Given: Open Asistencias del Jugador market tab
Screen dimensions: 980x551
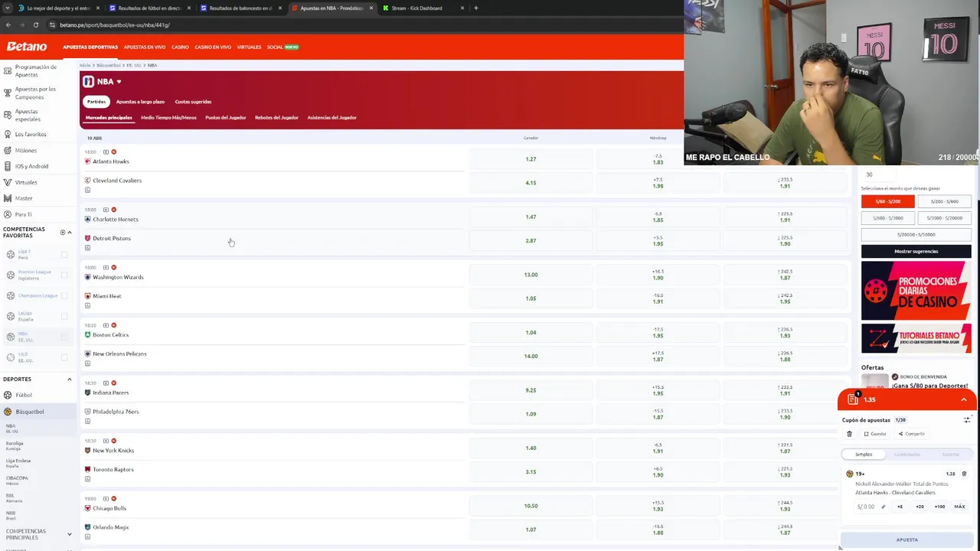Looking at the screenshot, I should point(332,118).
